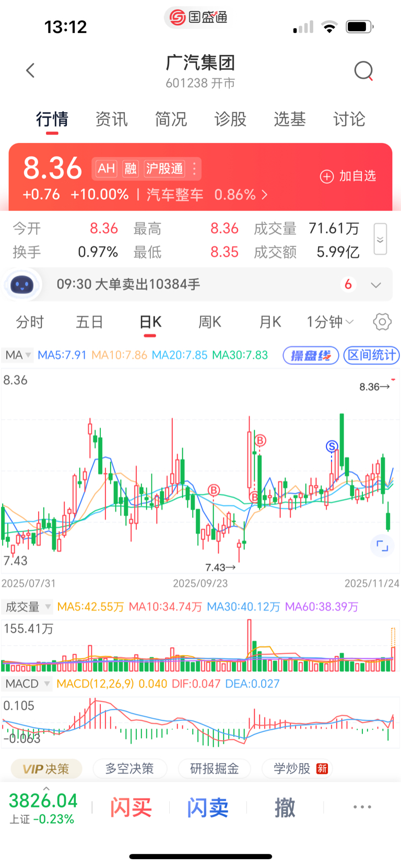Switch to the 讨论 tab

(349, 120)
